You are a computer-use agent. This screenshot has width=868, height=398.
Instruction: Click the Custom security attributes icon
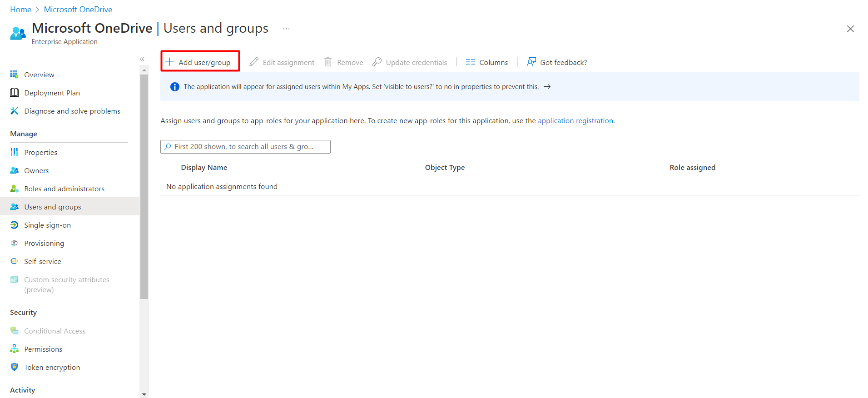pos(14,279)
